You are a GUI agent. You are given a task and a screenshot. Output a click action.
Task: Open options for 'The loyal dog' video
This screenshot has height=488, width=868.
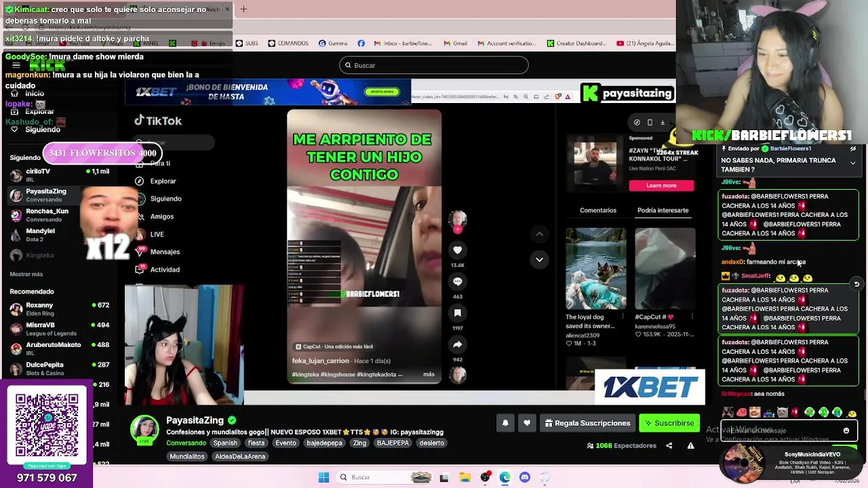tap(623, 317)
